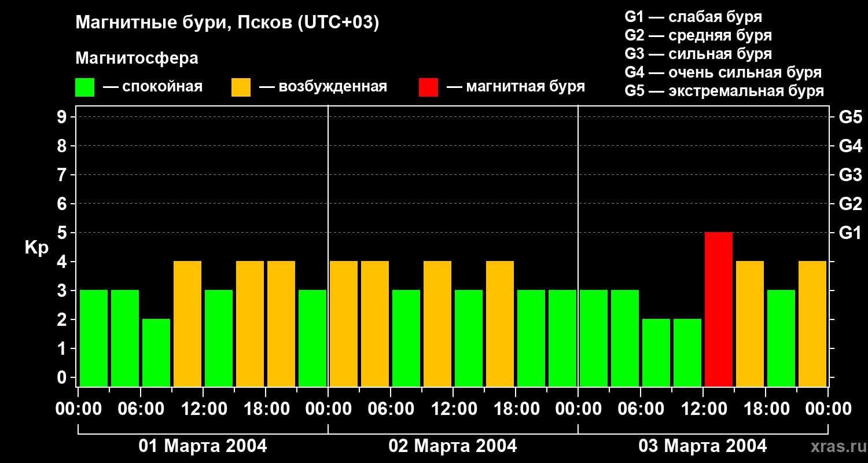The width and height of the screenshot is (868, 463).
Task: Click the first green bar of 01 Марта
Action: coord(94,338)
